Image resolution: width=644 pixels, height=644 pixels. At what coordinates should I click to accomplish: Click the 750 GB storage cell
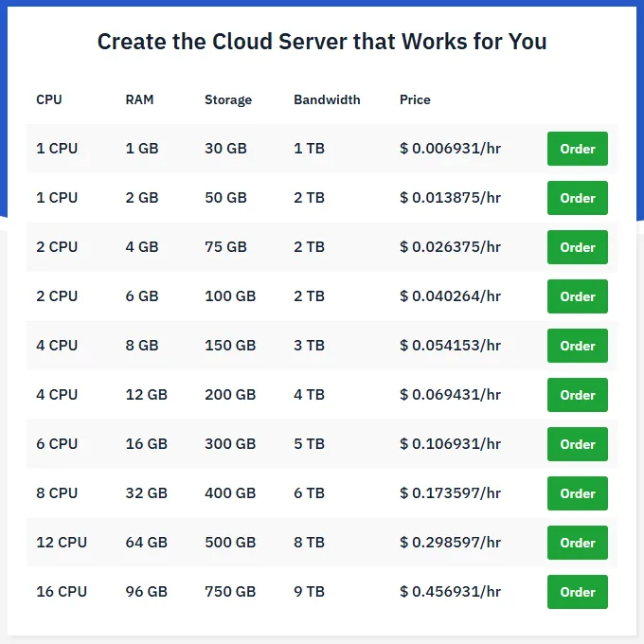[x=230, y=592]
